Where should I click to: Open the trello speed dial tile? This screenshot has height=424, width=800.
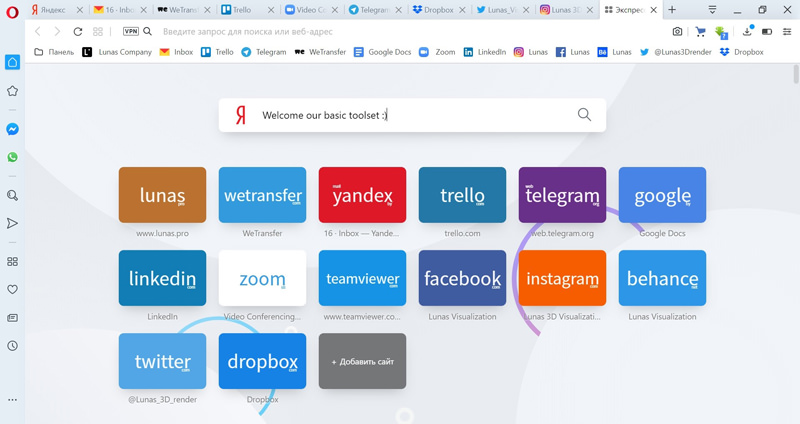tap(462, 195)
